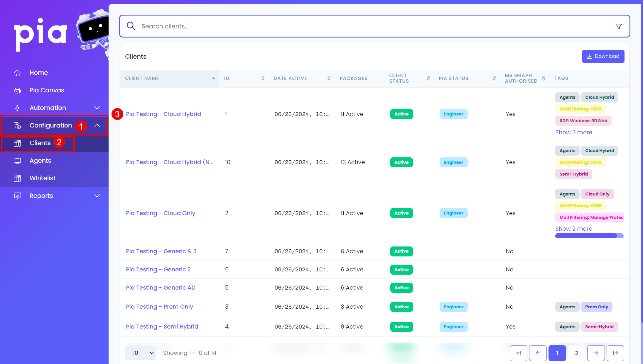Sort by Client Status arrows
This screenshot has height=364, width=643.
pyautogui.click(x=428, y=78)
